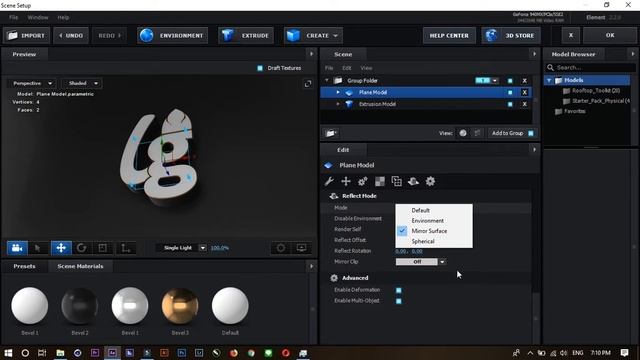
Task: Choose Spherical in the Mode dropdown list
Action: point(423,241)
